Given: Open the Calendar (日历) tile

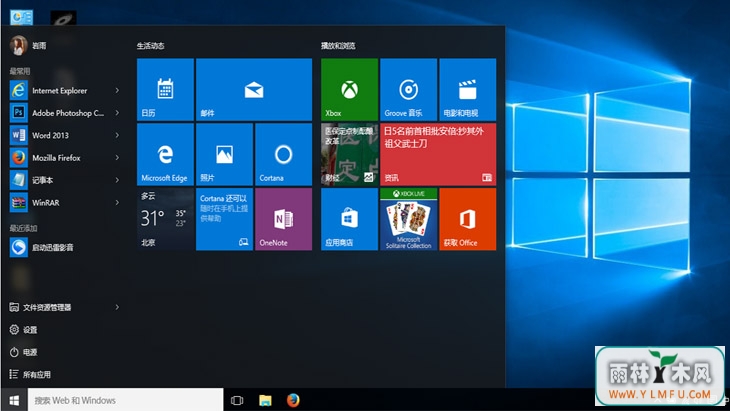Looking at the screenshot, I should tap(165, 89).
